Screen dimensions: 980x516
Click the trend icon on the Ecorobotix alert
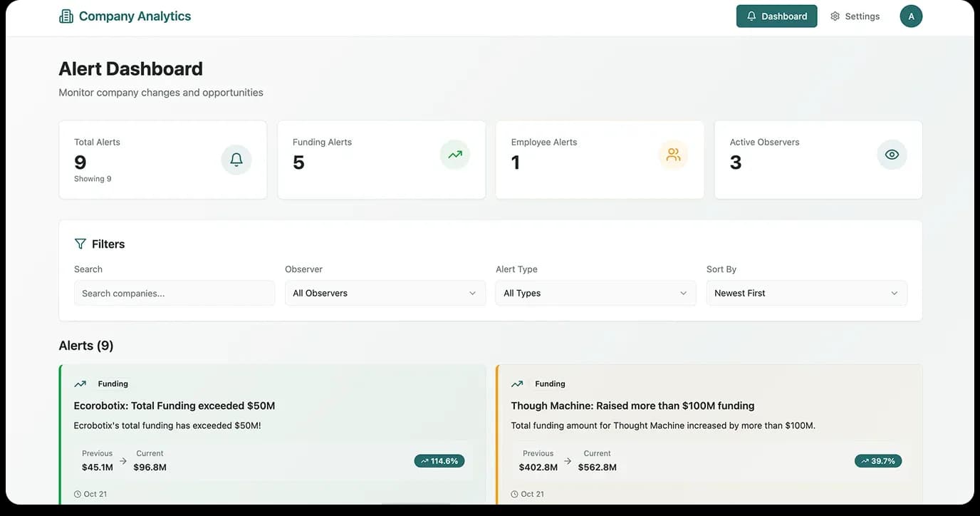(80, 384)
